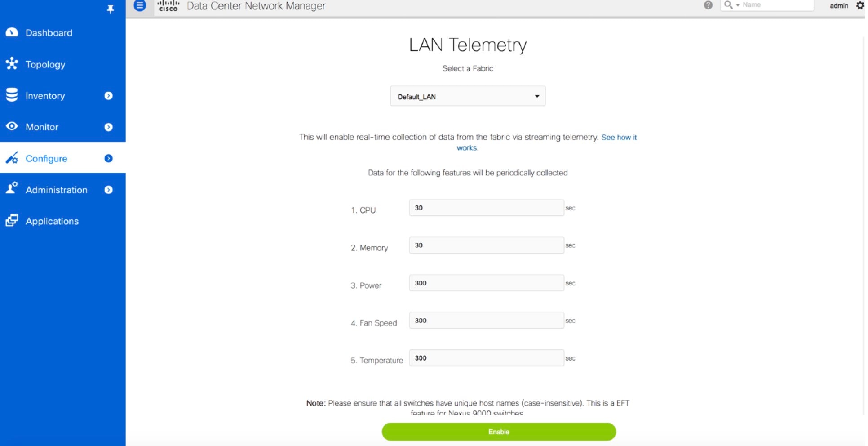The width and height of the screenshot is (868, 446).
Task: Click the Cisco logo
Action: [168, 6]
